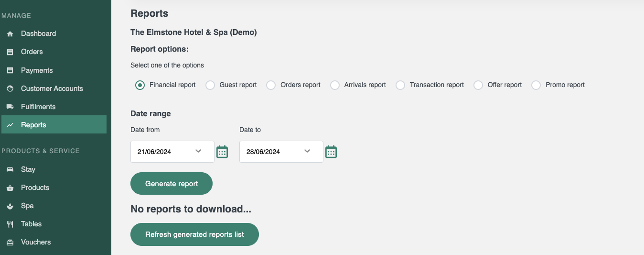Open the Date from calendar picker icon
This screenshot has height=255, width=644.
[222, 152]
